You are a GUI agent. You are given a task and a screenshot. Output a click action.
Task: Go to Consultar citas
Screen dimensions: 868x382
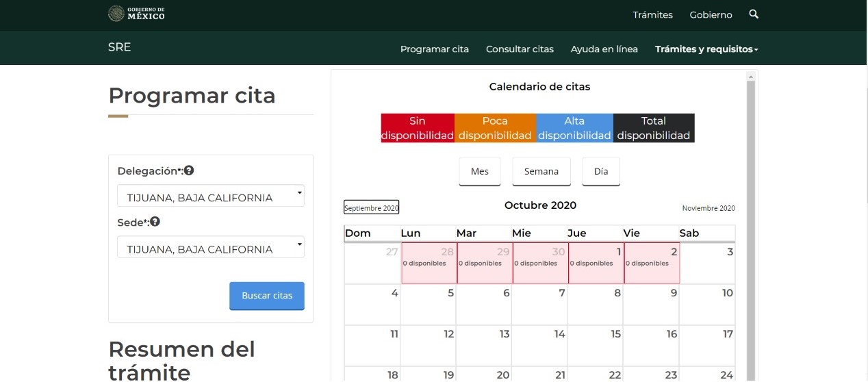(x=520, y=49)
